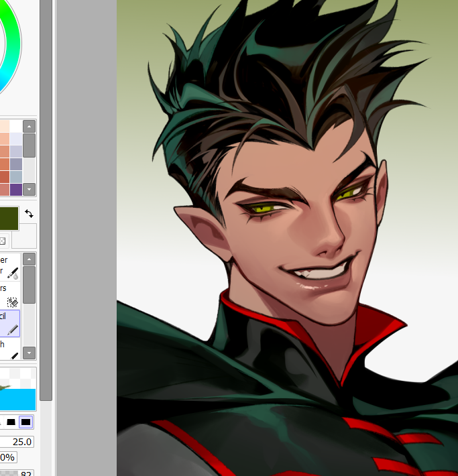
Task: Click the swatches palette scrollbar thumb
Action: (x=29, y=145)
